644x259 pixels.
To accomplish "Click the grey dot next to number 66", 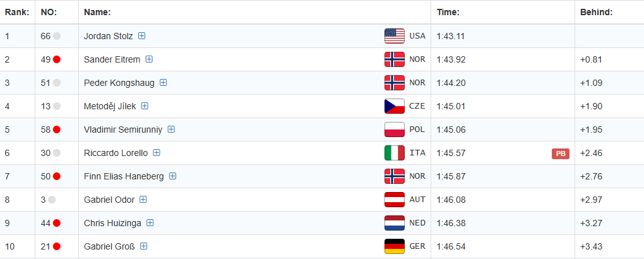I will (57, 36).
